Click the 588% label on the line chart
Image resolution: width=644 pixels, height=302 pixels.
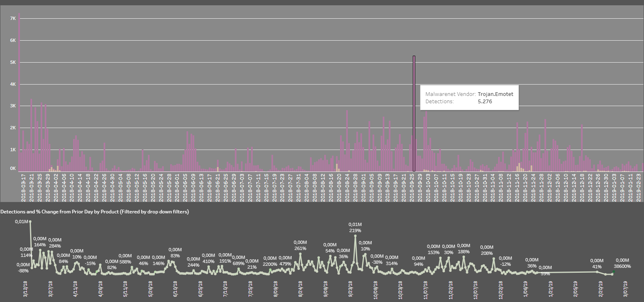125,262
